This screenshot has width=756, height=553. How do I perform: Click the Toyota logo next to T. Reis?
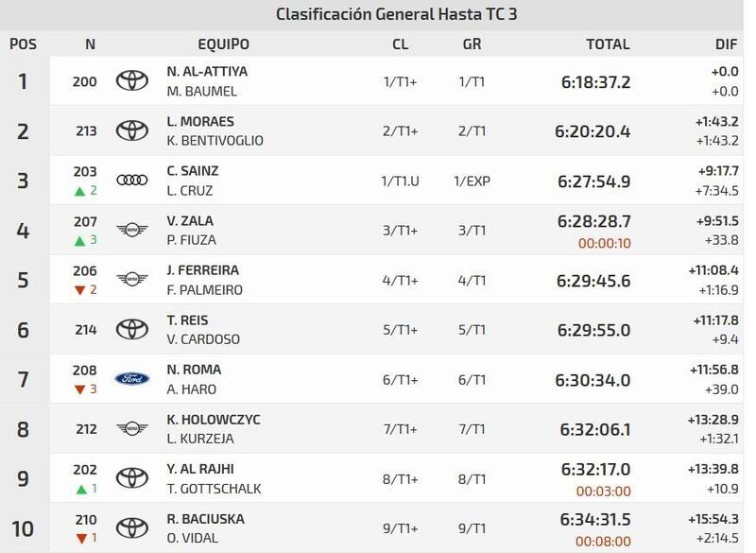click(x=132, y=329)
